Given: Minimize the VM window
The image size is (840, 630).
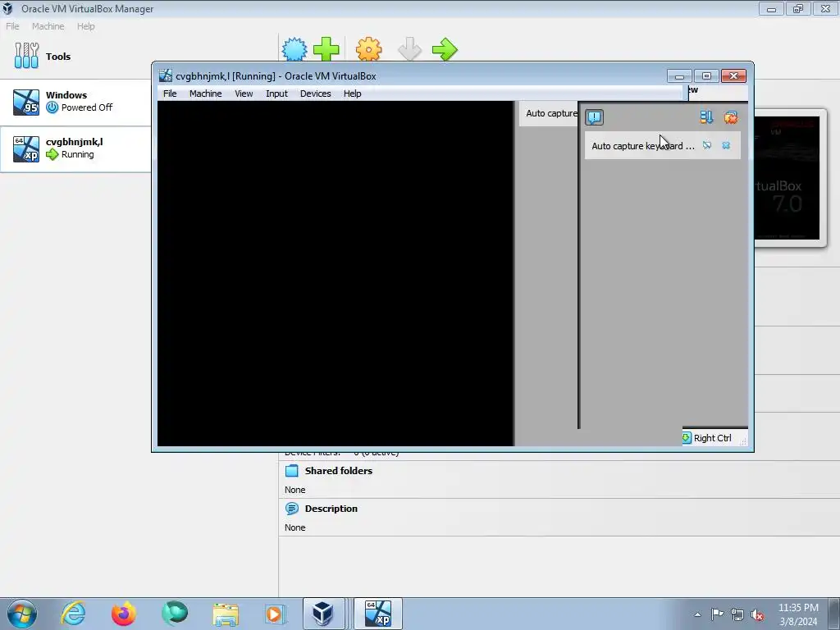Looking at the screenshot, I should tap(679, 76).
